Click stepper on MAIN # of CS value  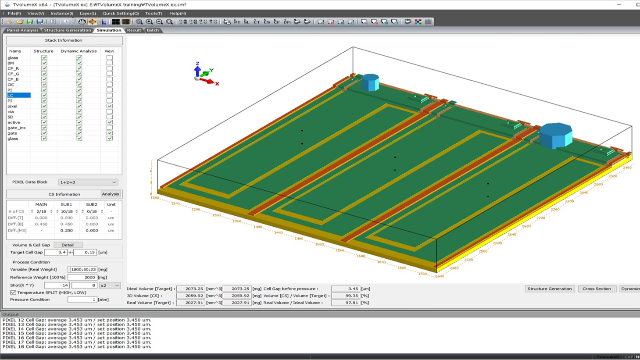click(51, 211)
